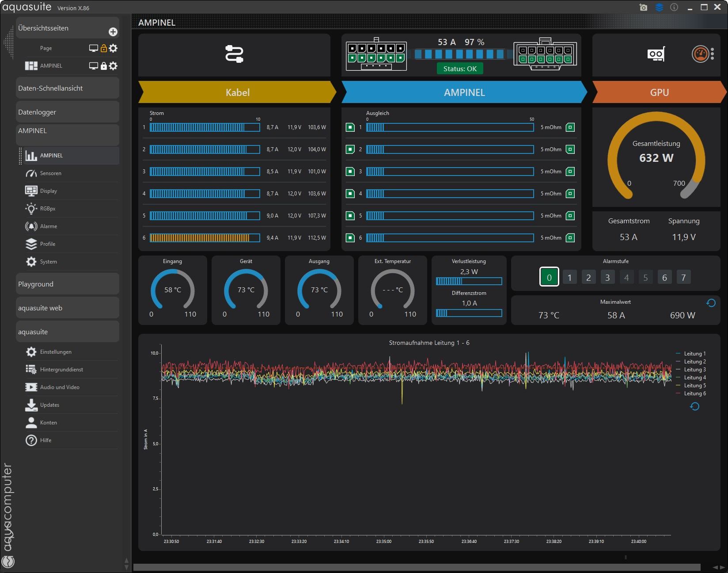The width and height of the screenshot is (728, 573).
Task: Open settings gear for AMPINEL overview page
Action: pyautogui.click(x=114, y=66)
